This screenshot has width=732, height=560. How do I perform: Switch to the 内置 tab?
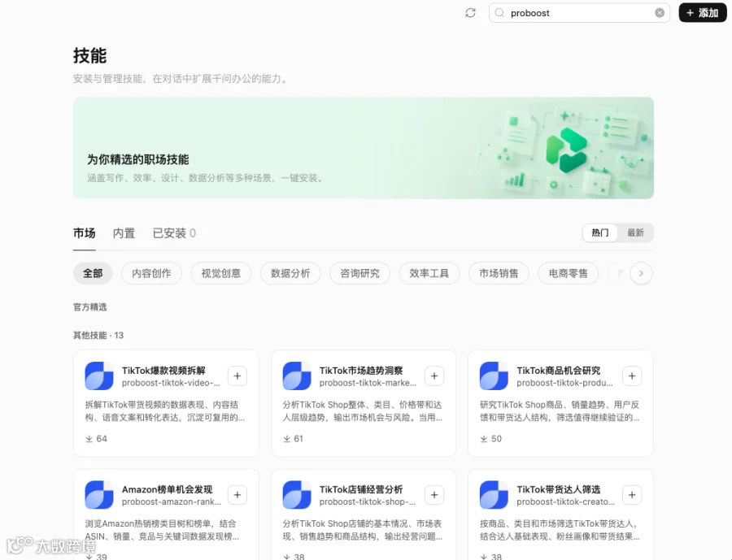pyautogui.click(x=124, y=233)
